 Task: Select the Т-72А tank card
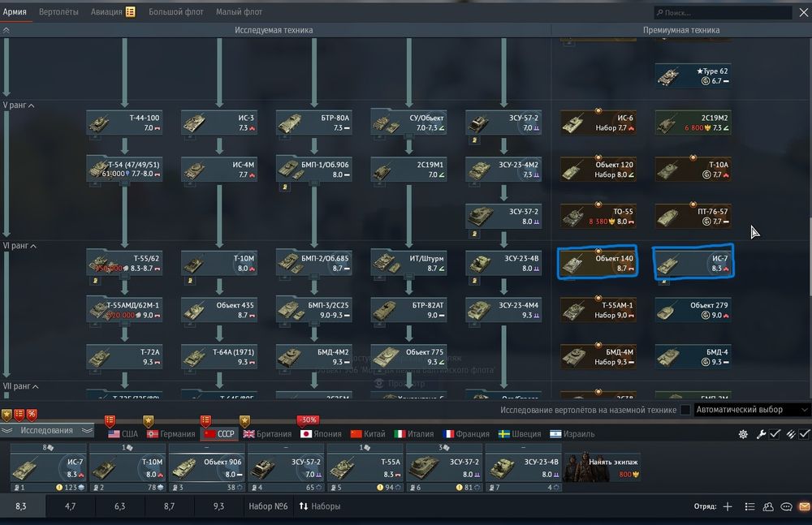pos(124,357)
